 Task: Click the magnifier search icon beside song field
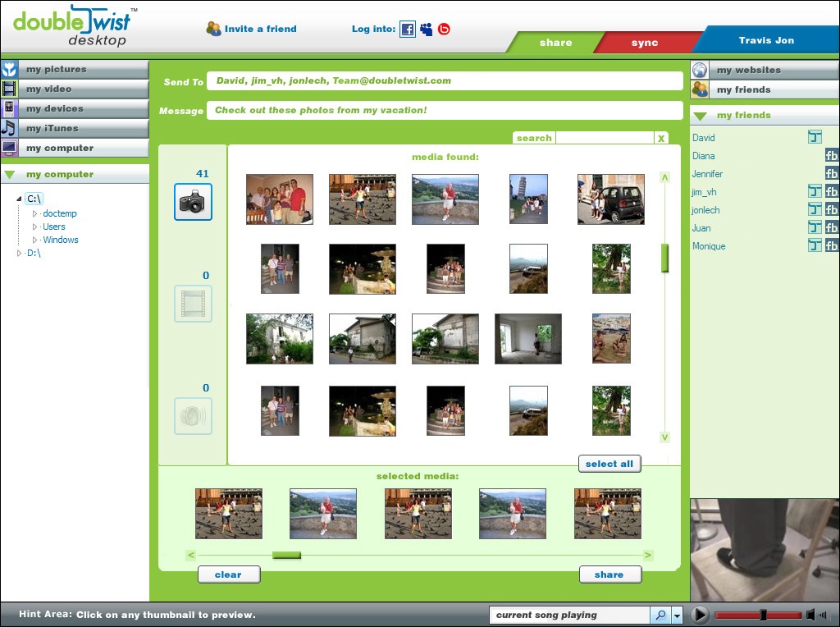pos(660,615)
